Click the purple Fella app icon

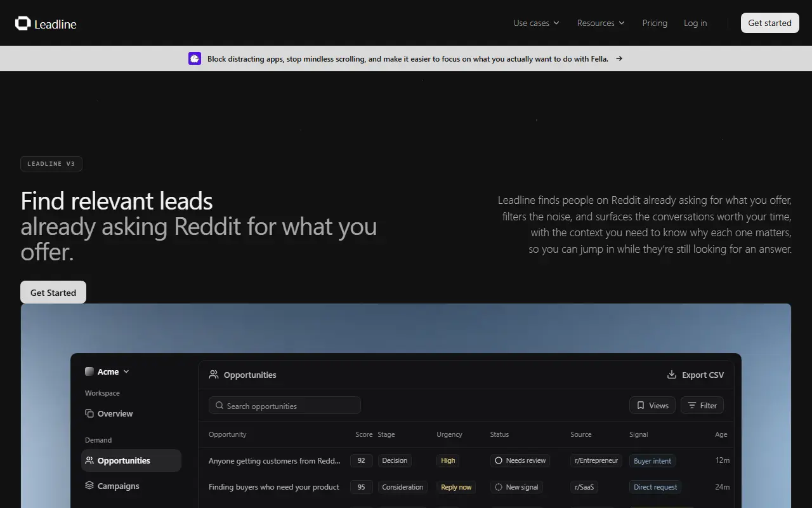tap(195, 58)
